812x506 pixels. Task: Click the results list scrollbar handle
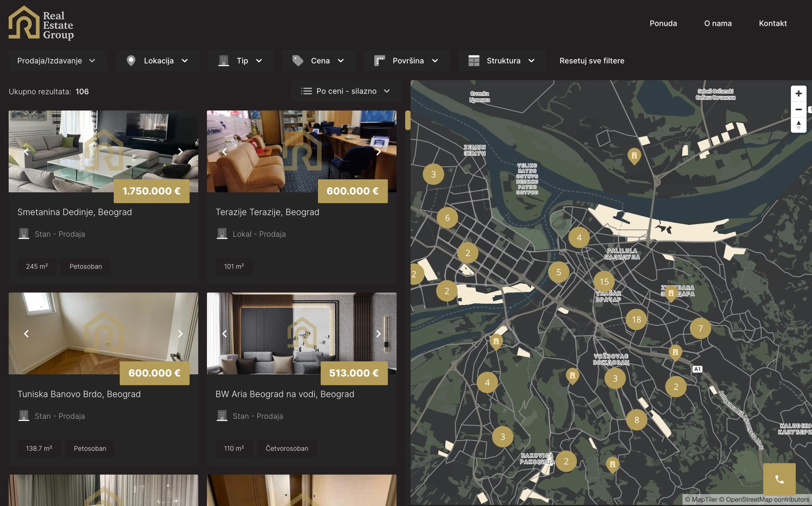tap(407, 121)
